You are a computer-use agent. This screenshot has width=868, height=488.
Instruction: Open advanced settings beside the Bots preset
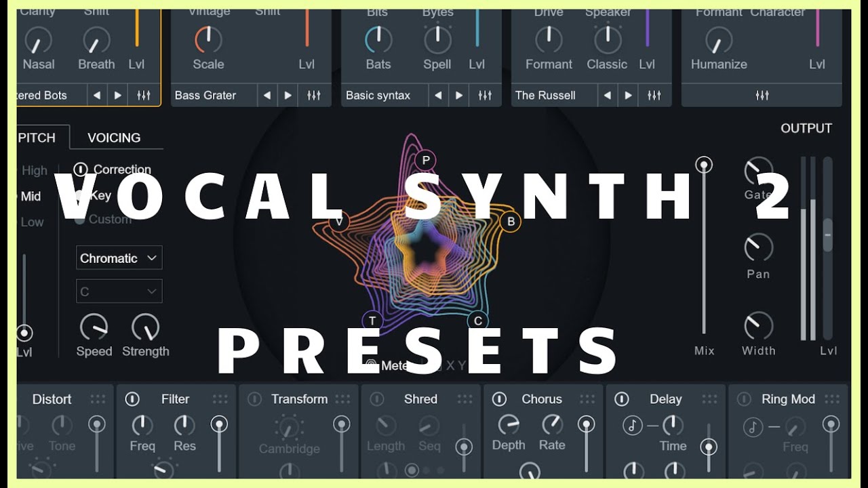(143, 96)
